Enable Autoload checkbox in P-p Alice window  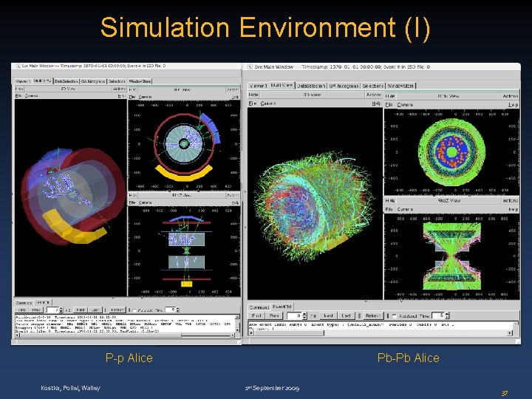click(134, 310)
